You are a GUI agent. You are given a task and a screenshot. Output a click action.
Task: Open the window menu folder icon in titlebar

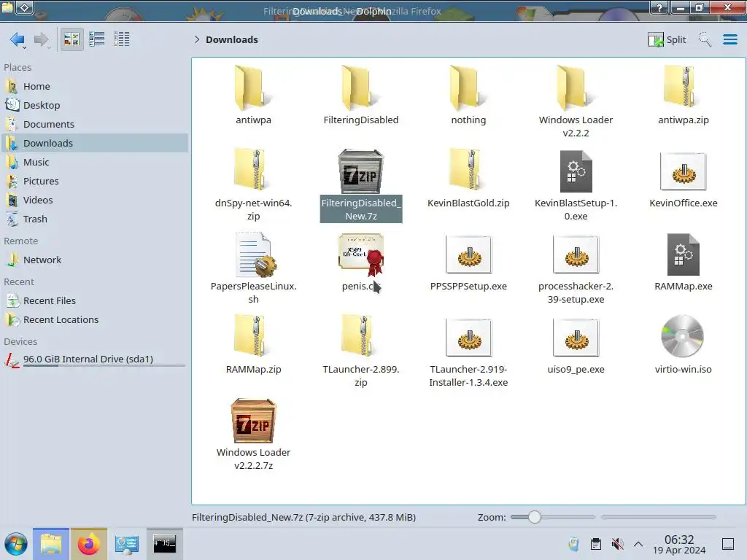coord(7,7)
